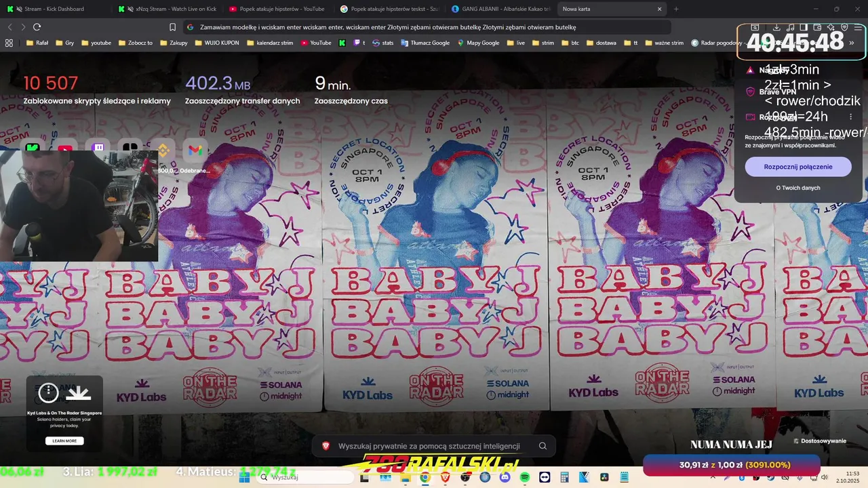
Task: Open the Twitch top site tile
Action: [x=98, y=148]
